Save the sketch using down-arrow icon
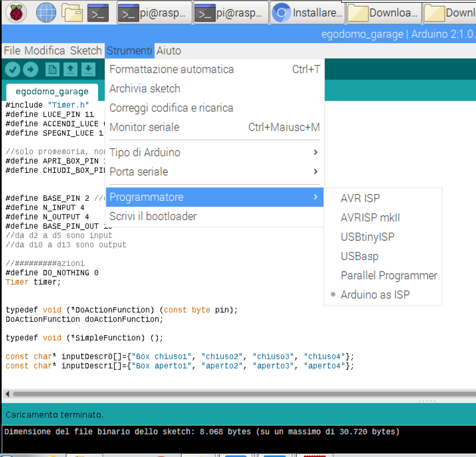The width and height of the screenshot is (476, 457). click(x=88, y=70)
